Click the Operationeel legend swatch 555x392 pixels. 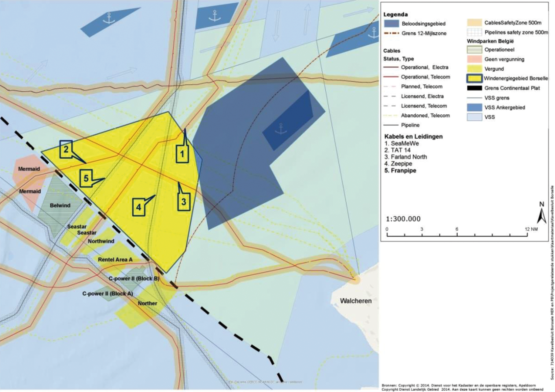(x=474, y=49)
